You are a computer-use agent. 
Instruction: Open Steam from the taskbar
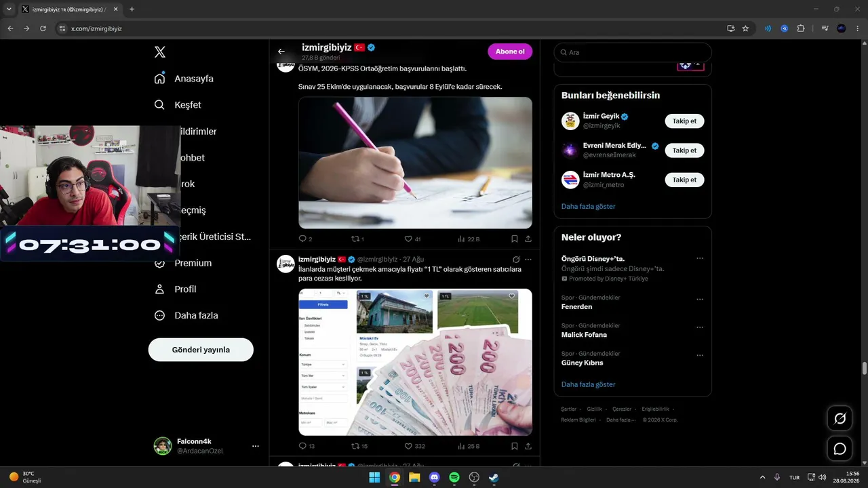(494, 478)
